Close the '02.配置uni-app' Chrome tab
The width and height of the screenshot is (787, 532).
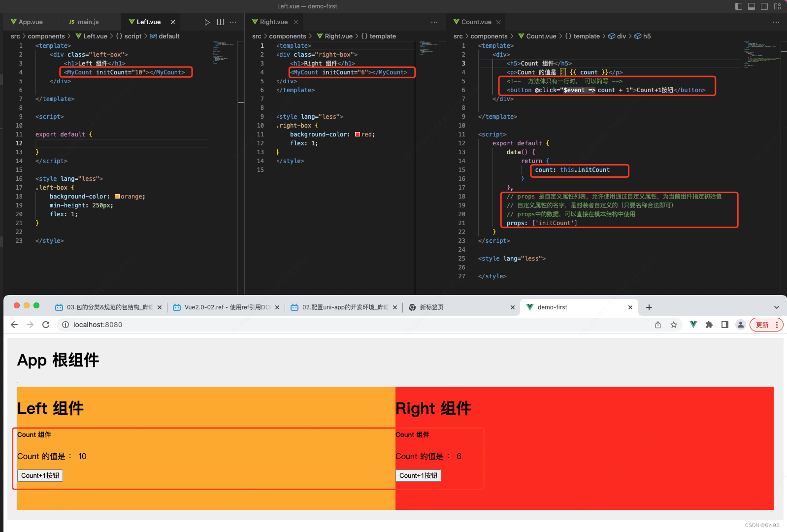pyautogui.click(x=395, y=307)
